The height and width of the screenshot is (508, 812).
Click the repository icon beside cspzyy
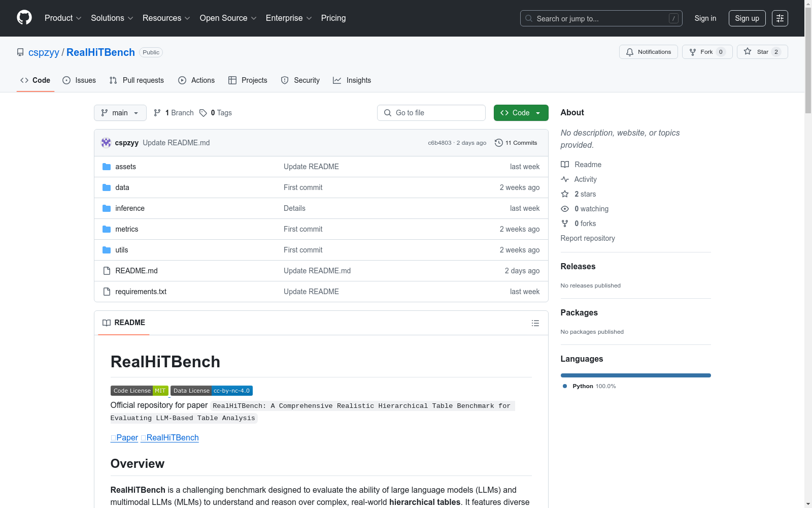point(20,52)
